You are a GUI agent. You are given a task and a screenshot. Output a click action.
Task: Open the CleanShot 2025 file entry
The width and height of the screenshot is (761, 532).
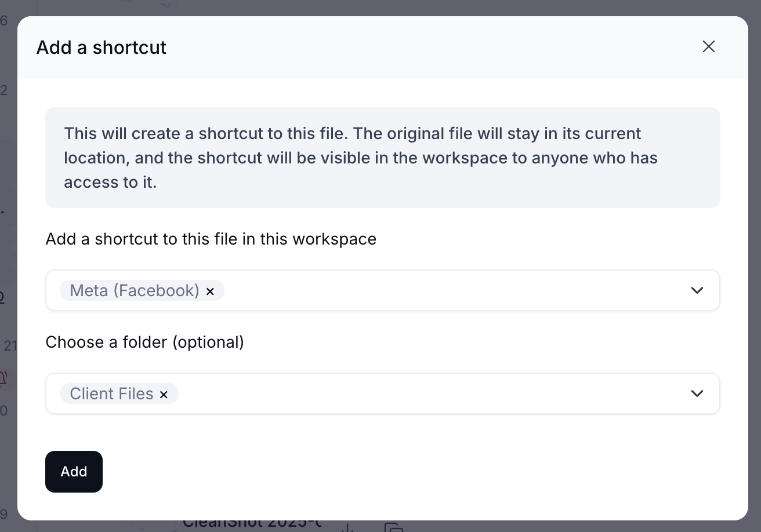pyautogui.click(x=252, y=522)
